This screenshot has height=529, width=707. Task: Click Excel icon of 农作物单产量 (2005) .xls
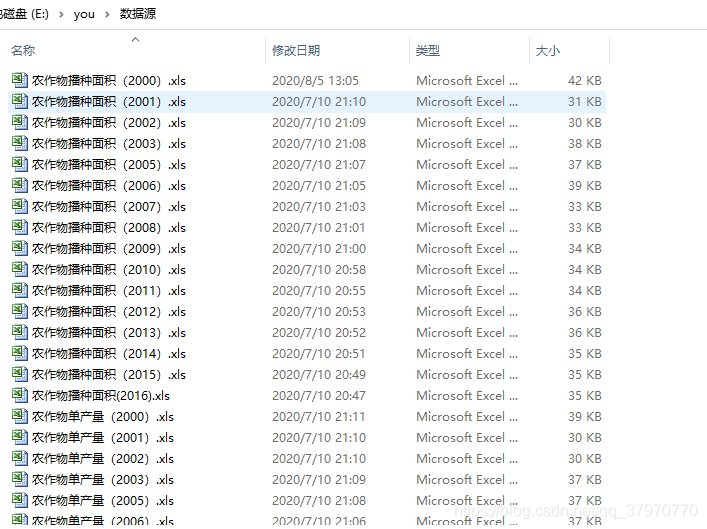(x=19, y=500)
